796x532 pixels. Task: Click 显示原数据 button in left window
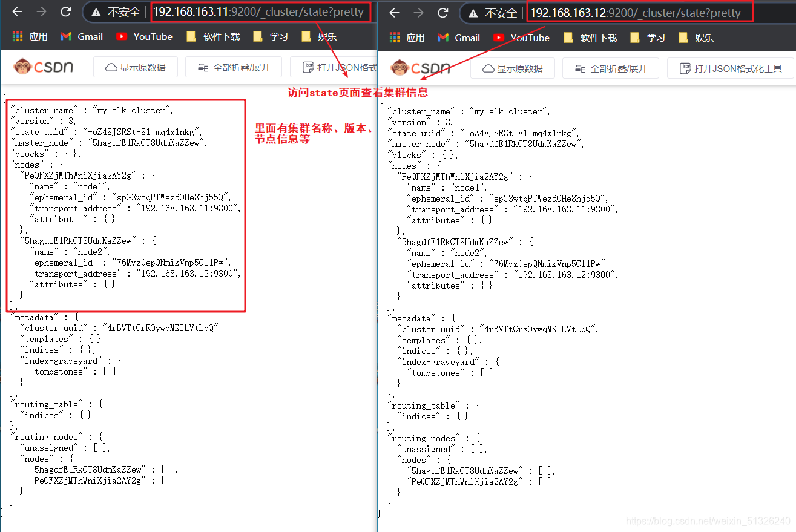136,67
